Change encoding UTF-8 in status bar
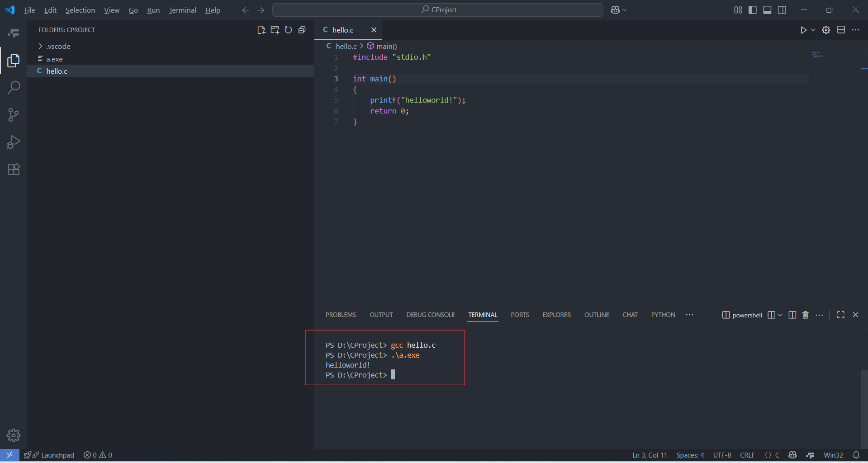 [722, 455]
